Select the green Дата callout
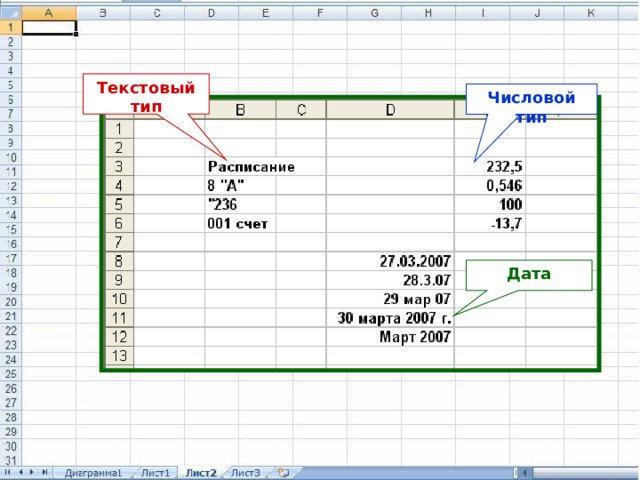The image size is (640, 480). (529, 275)
